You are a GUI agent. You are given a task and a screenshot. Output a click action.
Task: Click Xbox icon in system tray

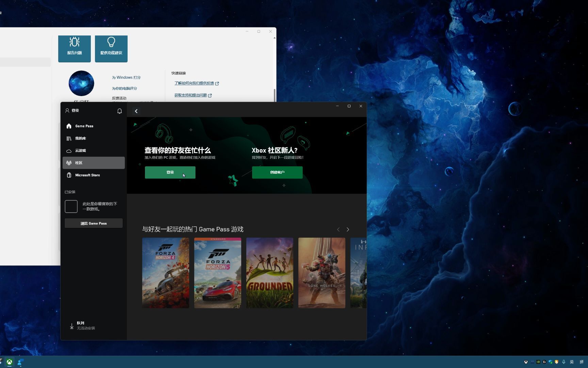[526, 362]
